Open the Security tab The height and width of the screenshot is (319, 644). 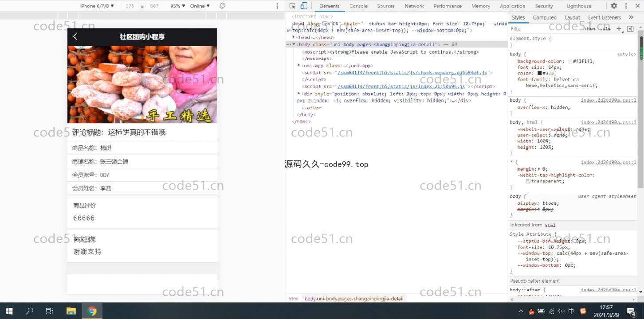(x=544, y=6)
